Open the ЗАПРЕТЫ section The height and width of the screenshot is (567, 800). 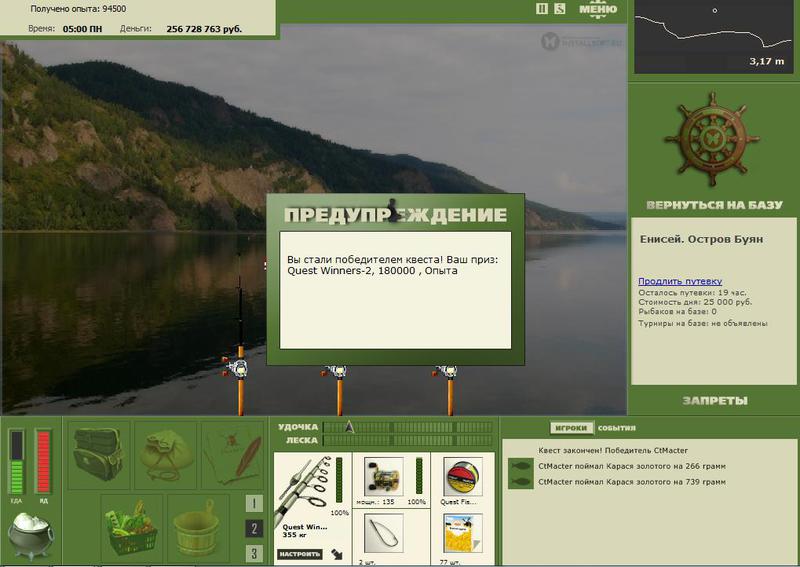(x=715, y=401)
